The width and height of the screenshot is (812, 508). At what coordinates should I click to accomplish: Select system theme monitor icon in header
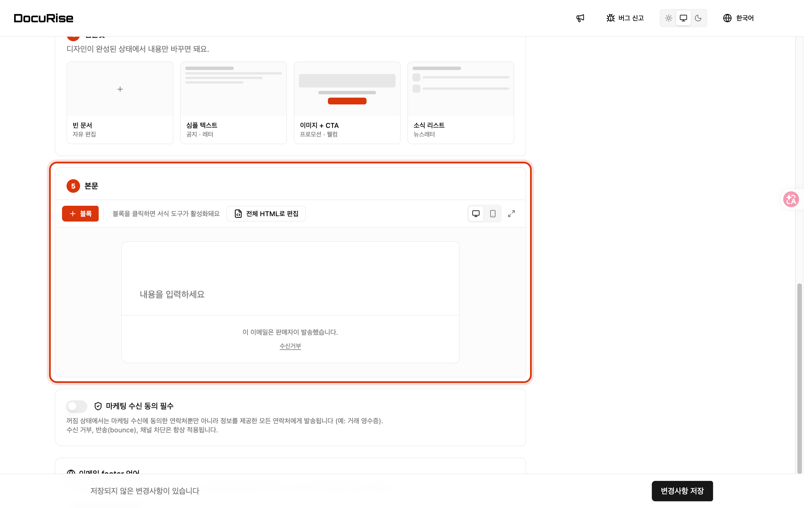pos(683,18)
